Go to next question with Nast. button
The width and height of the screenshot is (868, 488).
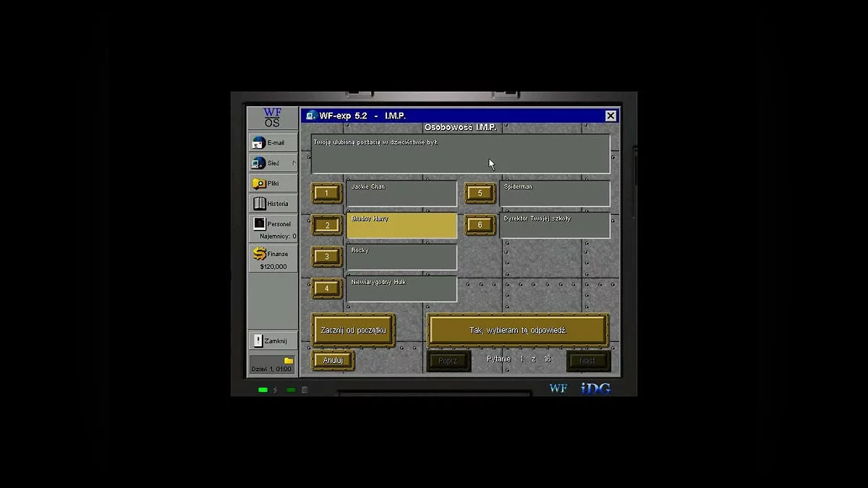point(588,360)
